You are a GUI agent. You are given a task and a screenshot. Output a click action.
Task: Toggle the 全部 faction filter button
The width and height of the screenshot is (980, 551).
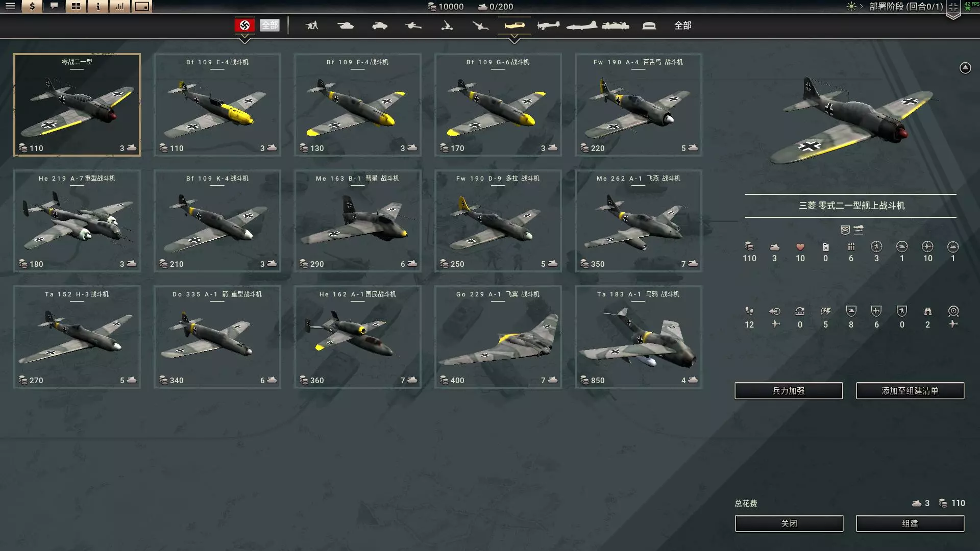pos(269,25)
